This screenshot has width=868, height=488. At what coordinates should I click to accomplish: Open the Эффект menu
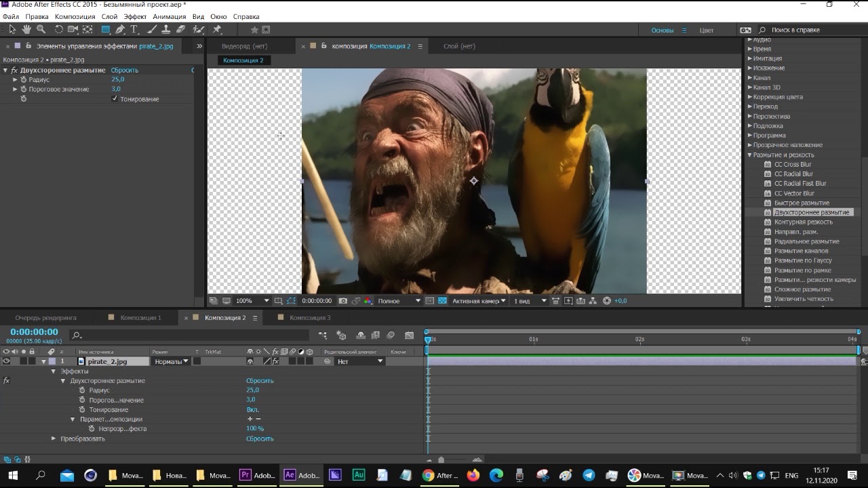135,16
